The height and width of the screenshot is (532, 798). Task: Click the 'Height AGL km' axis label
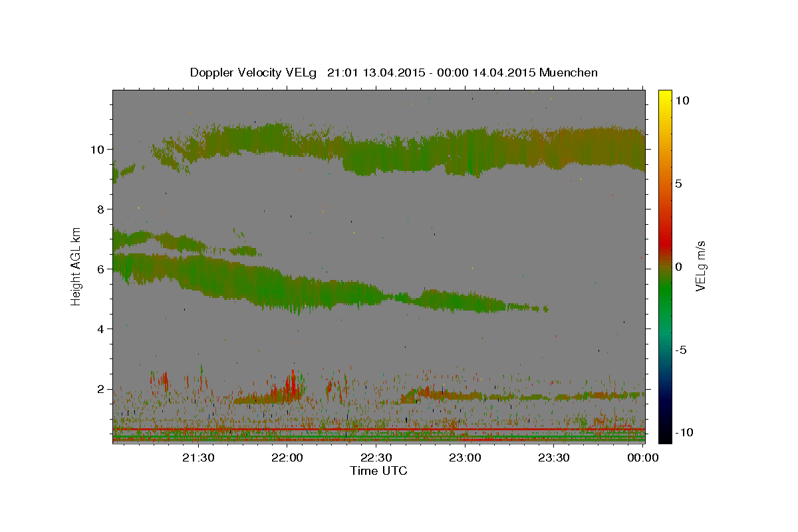click(76, 265)
